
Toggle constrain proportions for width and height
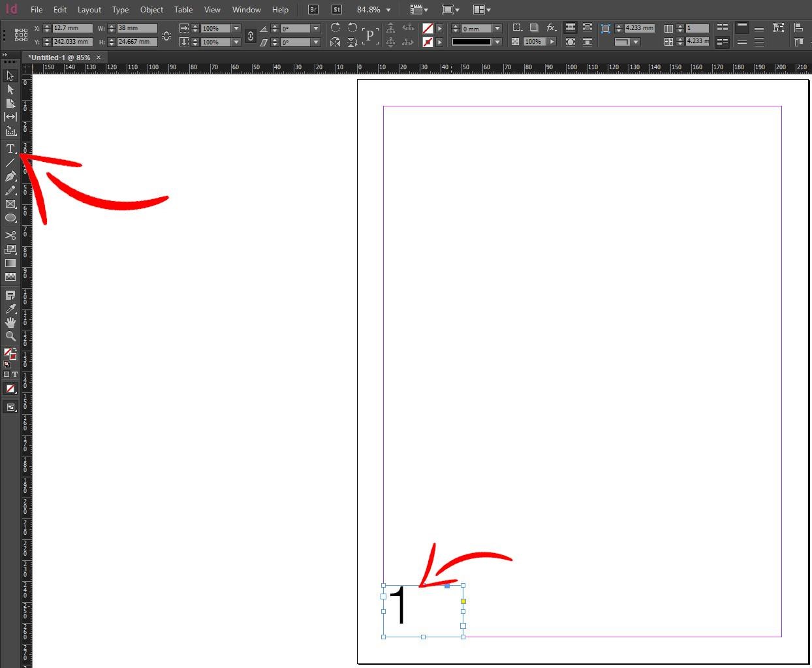tap(166, 36)
